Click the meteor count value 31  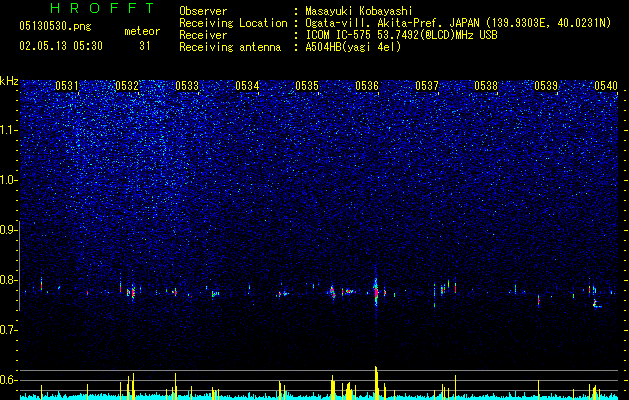pyautogui.click(x=145, y=46)
